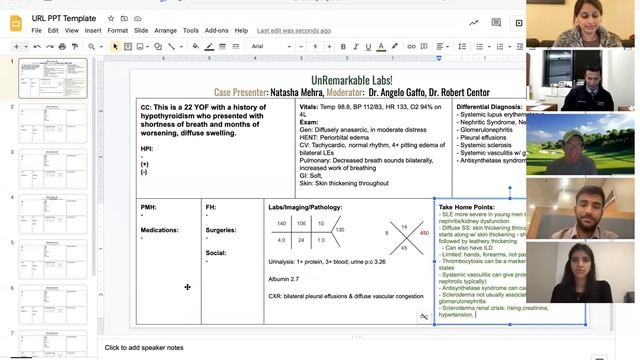Toggle the numbered list
Image resolution: width=640 pixels, height=360 pixels.
[x=500, y=47]
